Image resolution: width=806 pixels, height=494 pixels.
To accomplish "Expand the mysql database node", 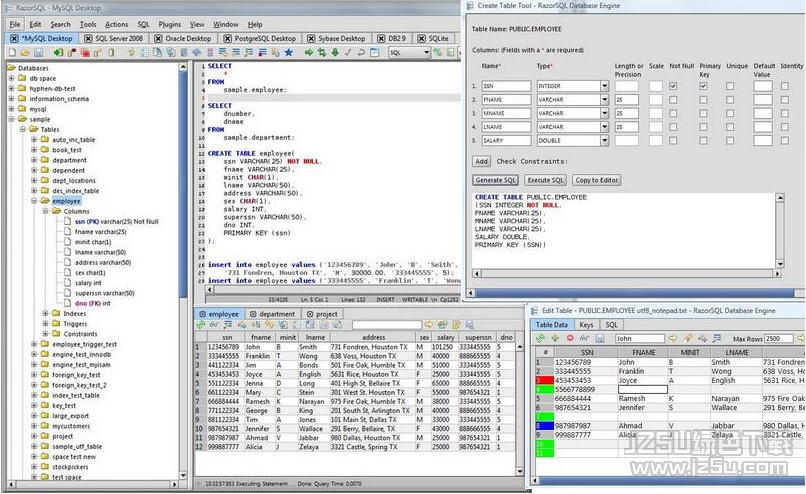I will 11,109.
